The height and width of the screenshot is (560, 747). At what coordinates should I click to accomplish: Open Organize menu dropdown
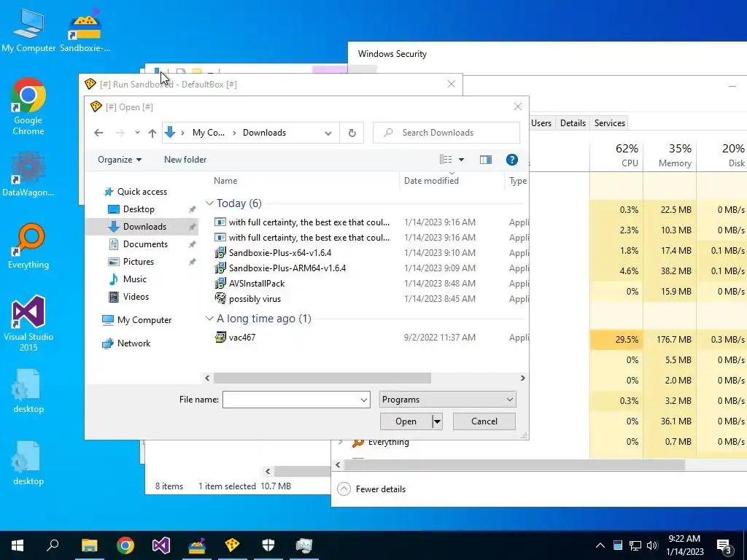[x=120, y=160]
